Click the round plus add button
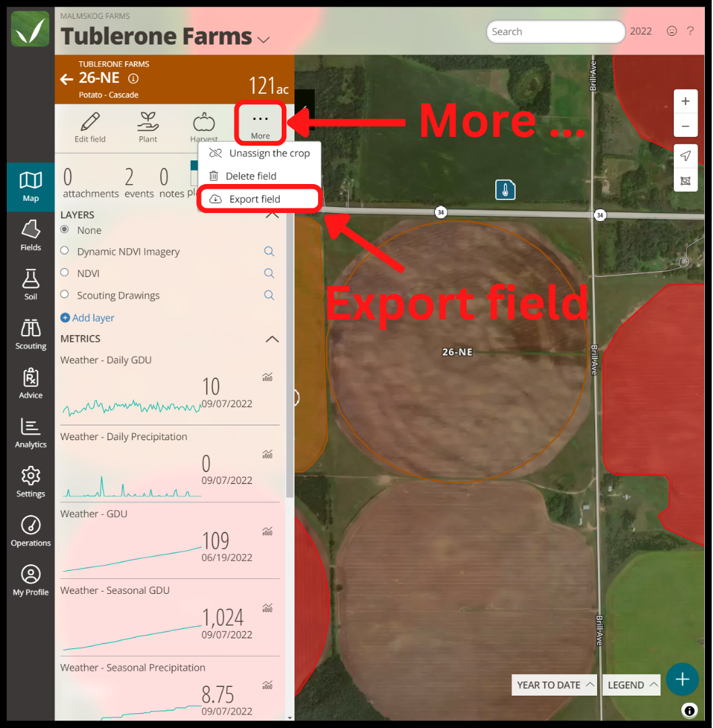This screenshot has height=728, width=713. coord(682,679)
